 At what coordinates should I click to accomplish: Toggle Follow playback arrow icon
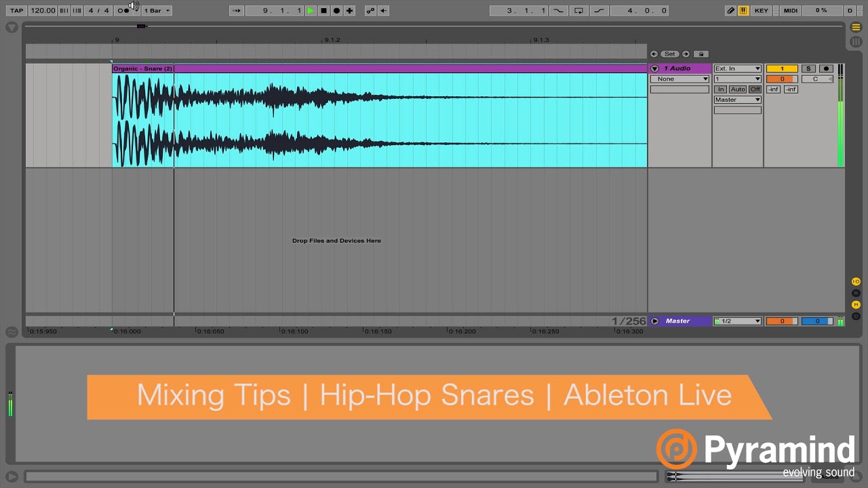coord(236,10)
